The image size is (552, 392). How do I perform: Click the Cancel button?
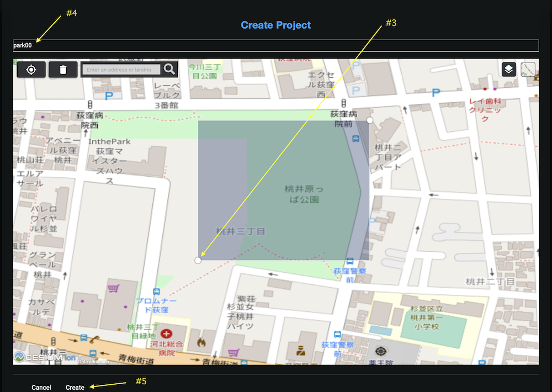[x=41, y=387]
